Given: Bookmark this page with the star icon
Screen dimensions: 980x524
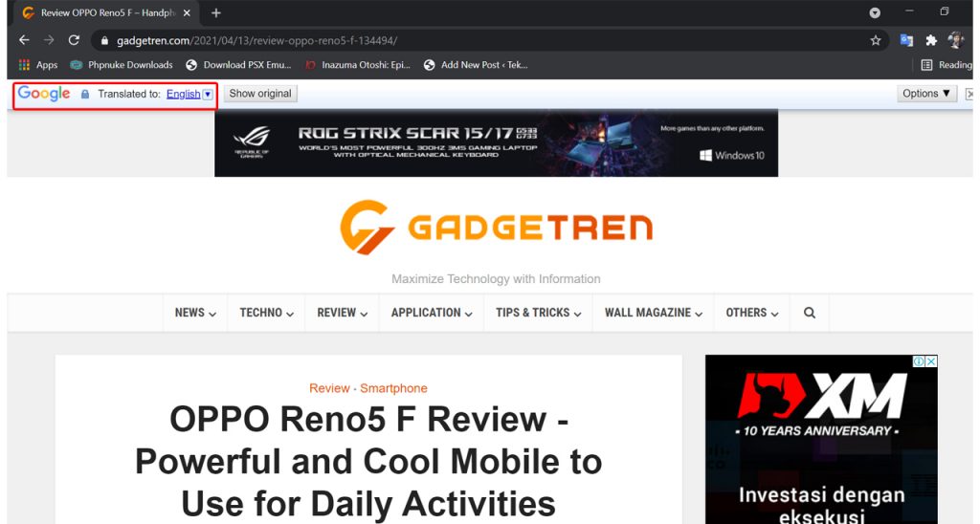Looking at the screenshot, I should click(x=875, y=40).
